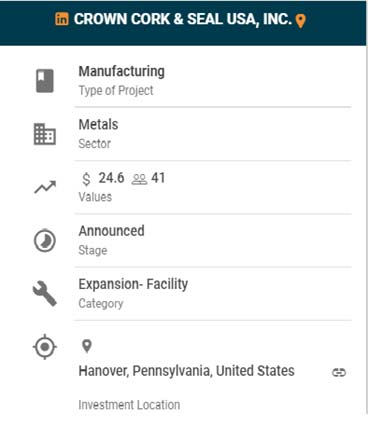Screen dimensions: 368x424
Task: Select the Hanover, Pennsylvania, United States text
Action: pyautogui.click(x=186, y=371)
